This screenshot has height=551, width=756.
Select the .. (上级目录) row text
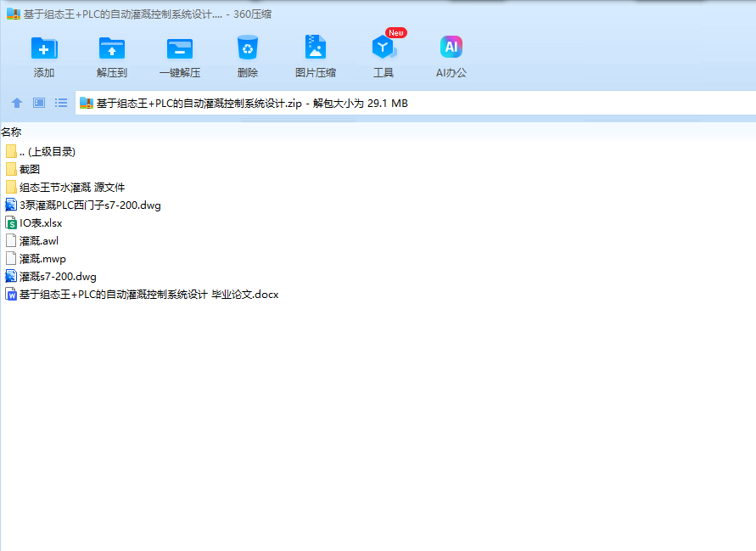48,151
